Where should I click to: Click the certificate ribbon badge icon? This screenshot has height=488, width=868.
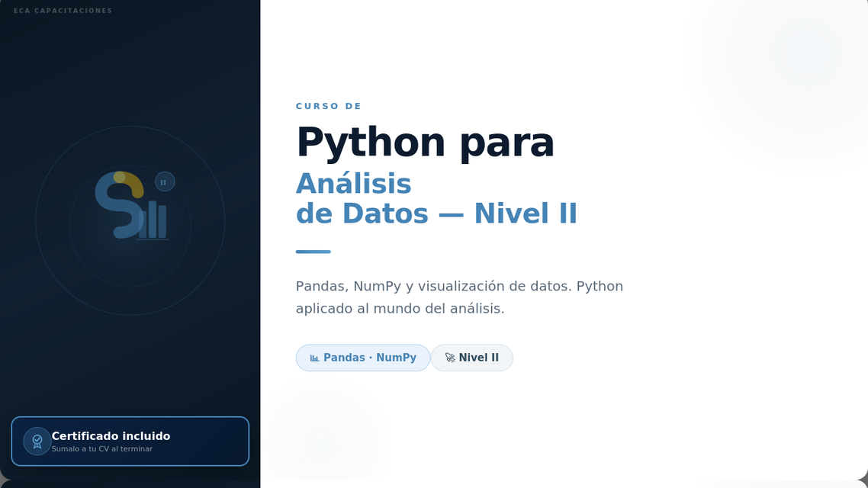[x=37, y=441]
